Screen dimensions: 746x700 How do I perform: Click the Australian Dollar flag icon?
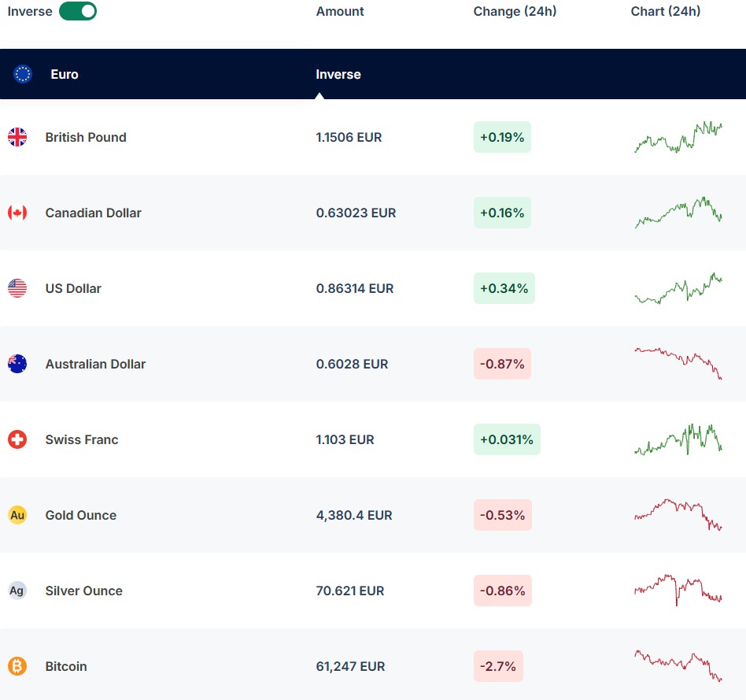click(17, 364)
